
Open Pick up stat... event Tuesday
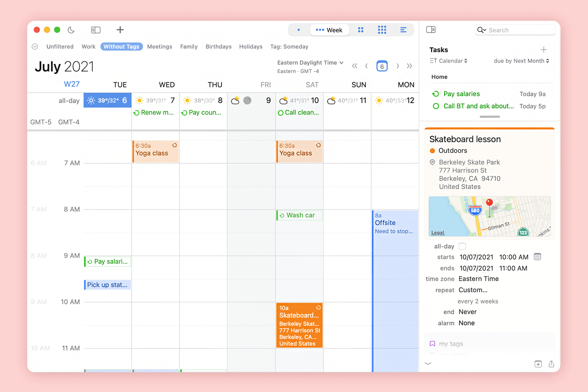107,285
